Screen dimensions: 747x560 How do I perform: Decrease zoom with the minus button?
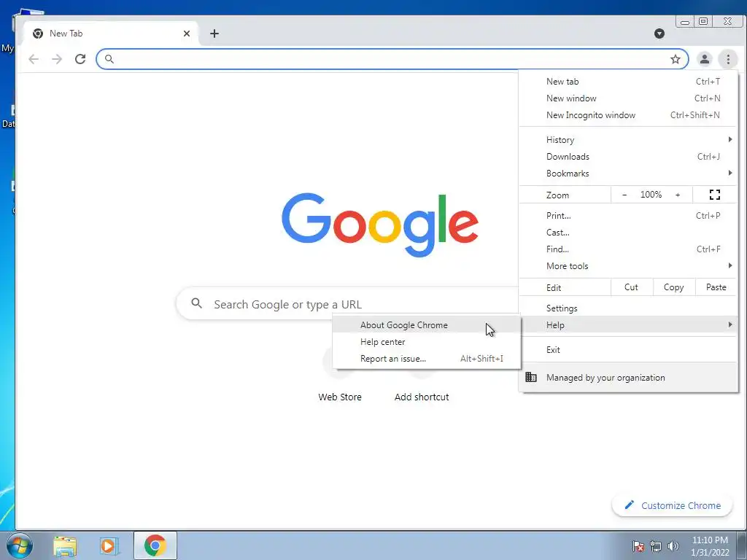click(x=624, y=194)
